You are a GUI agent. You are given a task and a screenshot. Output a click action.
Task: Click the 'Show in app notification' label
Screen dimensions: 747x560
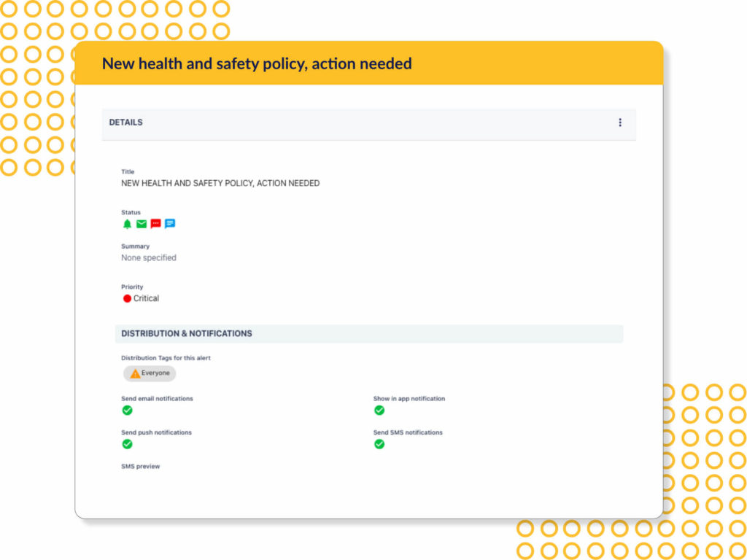point(409,399)
